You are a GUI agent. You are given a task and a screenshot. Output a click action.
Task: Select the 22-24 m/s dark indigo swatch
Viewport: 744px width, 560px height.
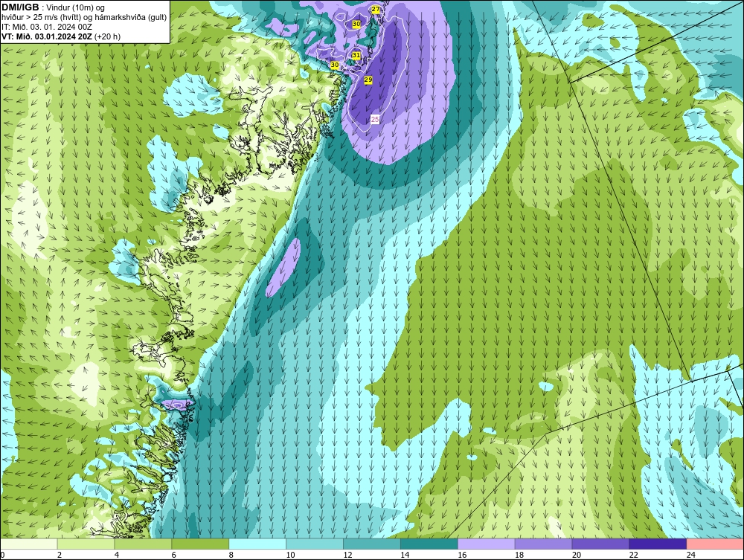(658, 544)
